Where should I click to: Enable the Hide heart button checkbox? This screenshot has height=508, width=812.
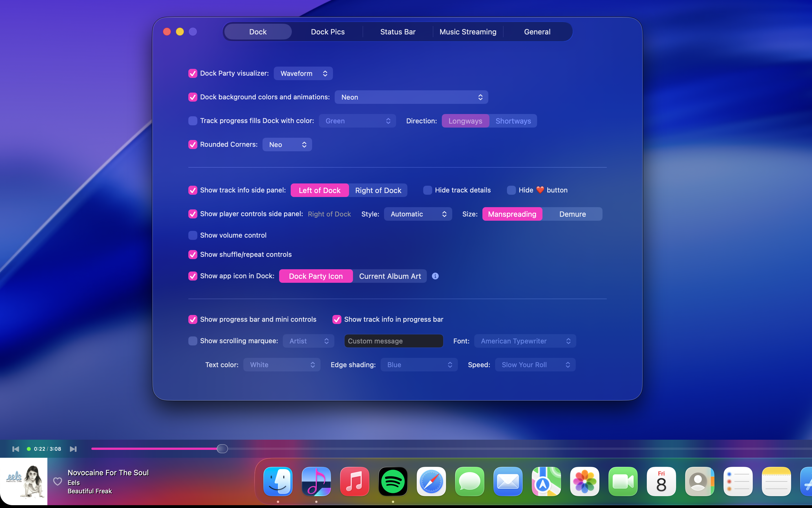[511, 190]
